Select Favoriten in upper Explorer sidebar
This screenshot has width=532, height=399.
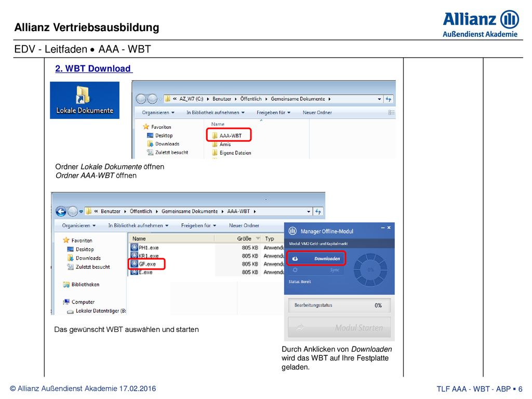(157, 127)
